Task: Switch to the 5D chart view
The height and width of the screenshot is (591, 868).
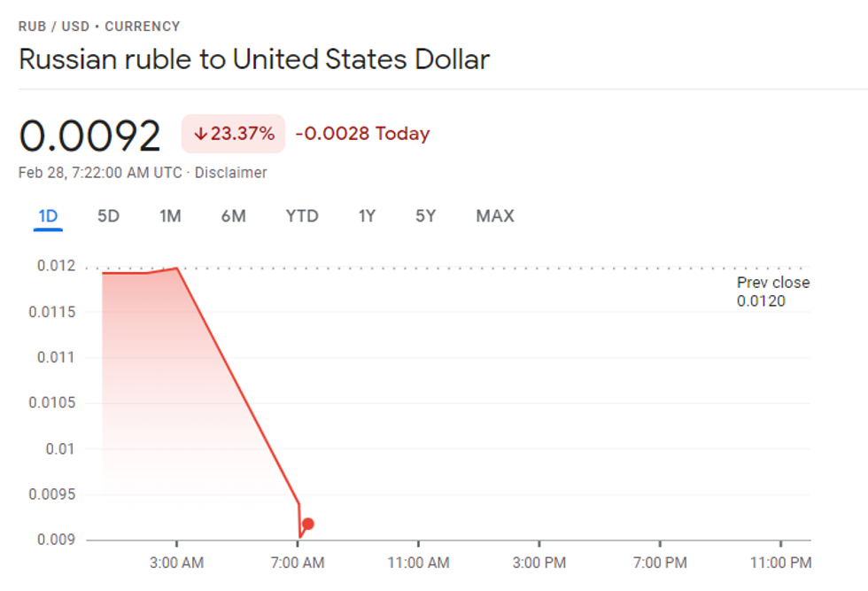Action: [108, 215]
